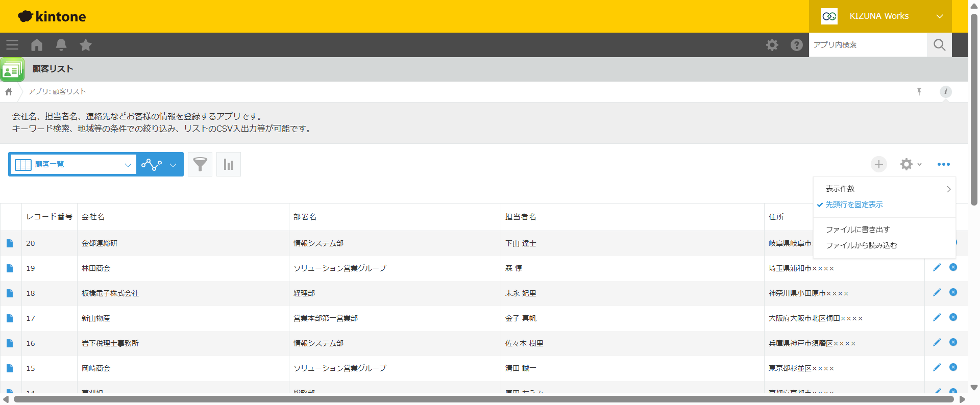This screenshot has height=405, width=980.
Task: Delete record 17 with x icon
Action: (x=953, y=317)
